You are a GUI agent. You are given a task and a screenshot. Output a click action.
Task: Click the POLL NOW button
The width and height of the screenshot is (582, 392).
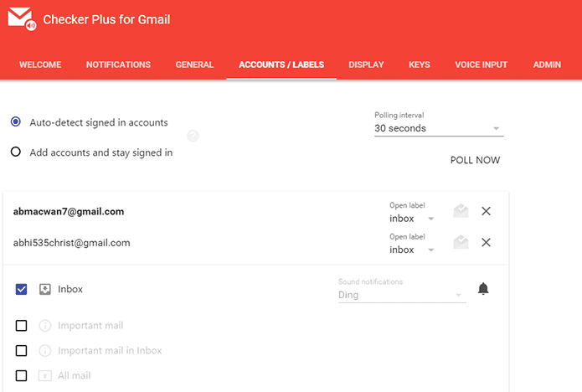click(x=475, y=160)
